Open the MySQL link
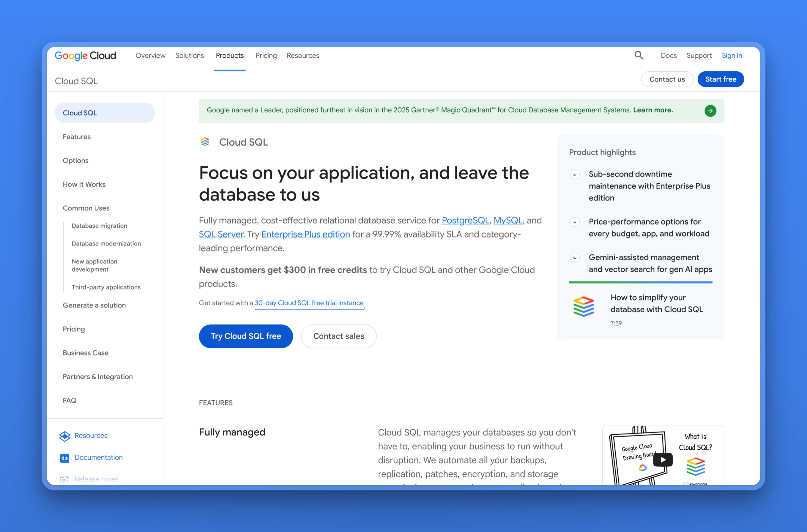 [508, 221]
